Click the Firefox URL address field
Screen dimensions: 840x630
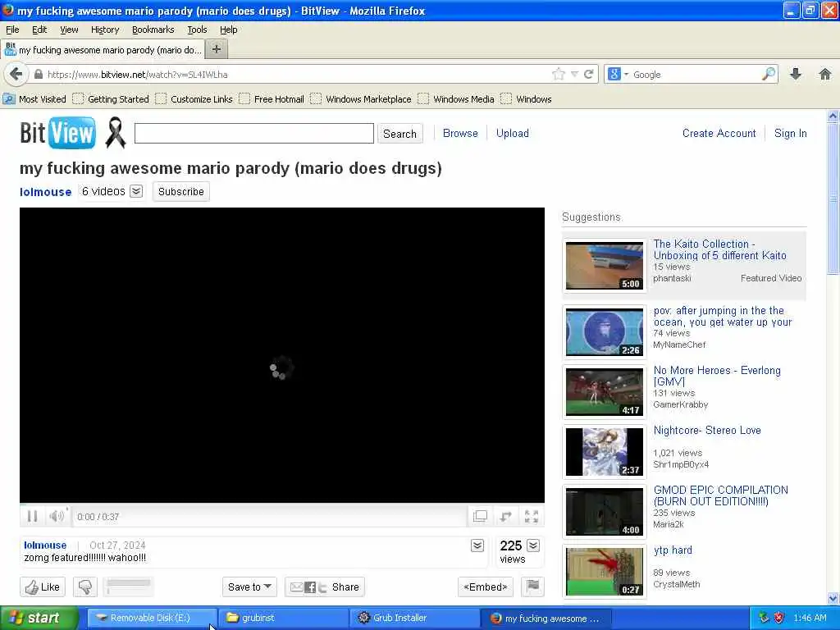[297, 74]
